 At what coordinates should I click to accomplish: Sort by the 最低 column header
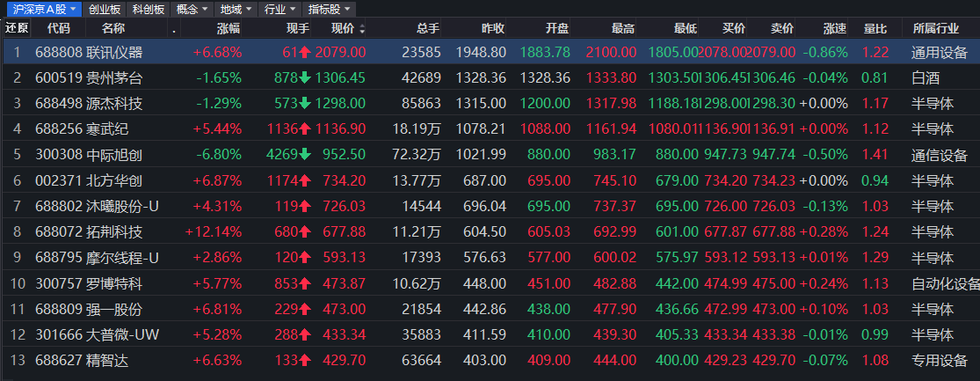tap(685, 28)
